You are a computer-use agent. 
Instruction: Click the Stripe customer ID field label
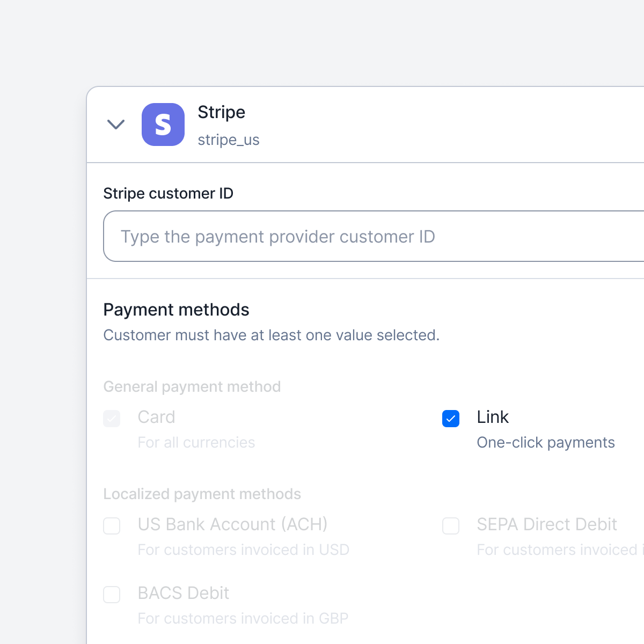(168, 193)
